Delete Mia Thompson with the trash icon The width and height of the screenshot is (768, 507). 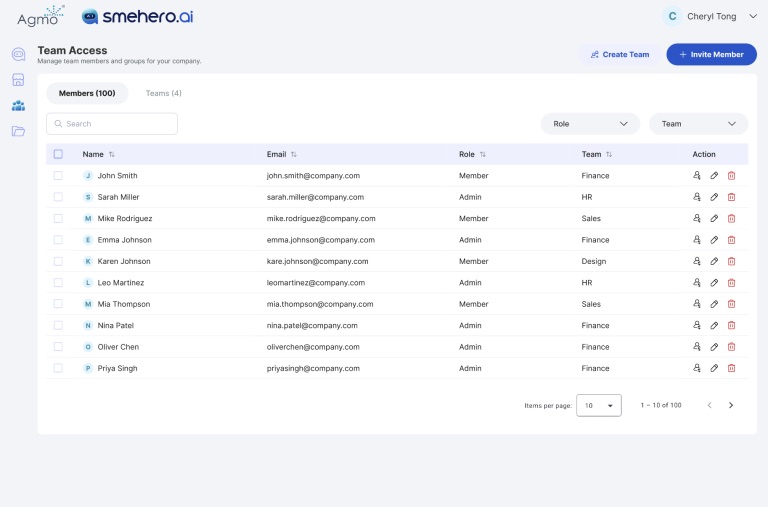click(x=731, y=304)
